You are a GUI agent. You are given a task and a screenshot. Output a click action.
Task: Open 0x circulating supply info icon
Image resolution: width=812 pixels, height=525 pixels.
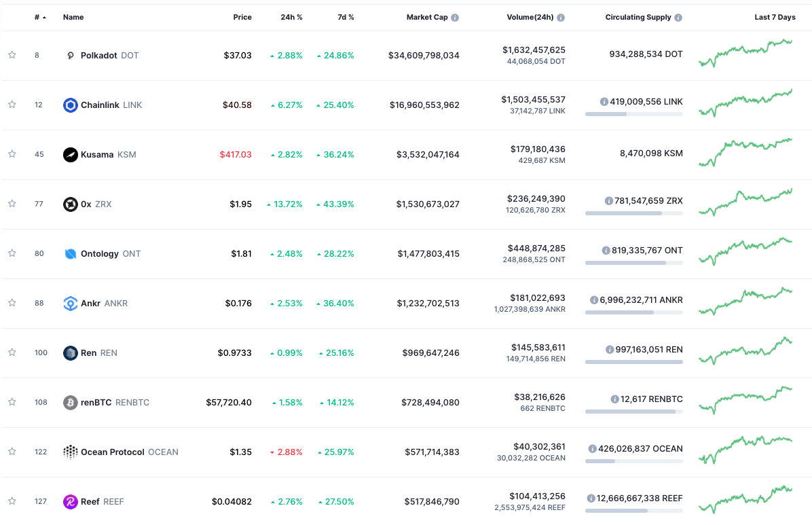coord(608,200)
